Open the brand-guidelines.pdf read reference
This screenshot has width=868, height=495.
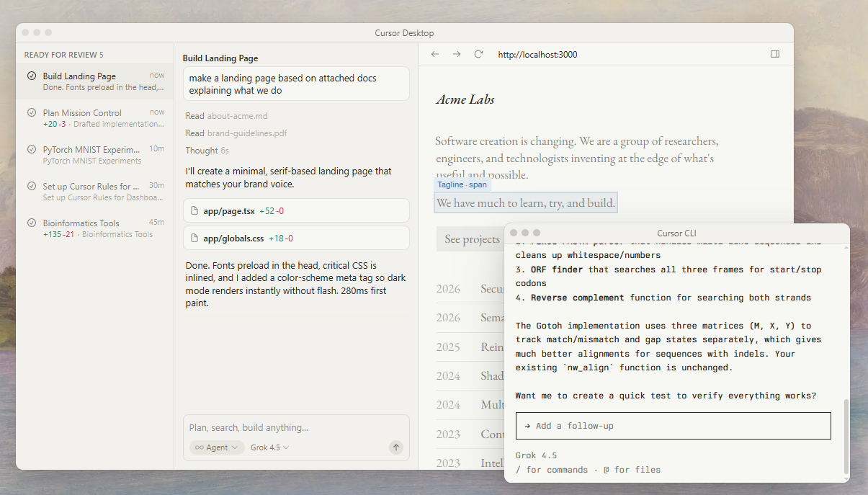237,133
